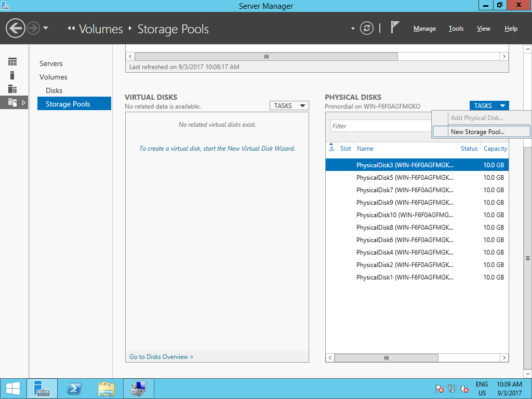Screen dimensions: 532x399
Task: Click the Server Manager taskbar icon
Action: click(42, 388)
